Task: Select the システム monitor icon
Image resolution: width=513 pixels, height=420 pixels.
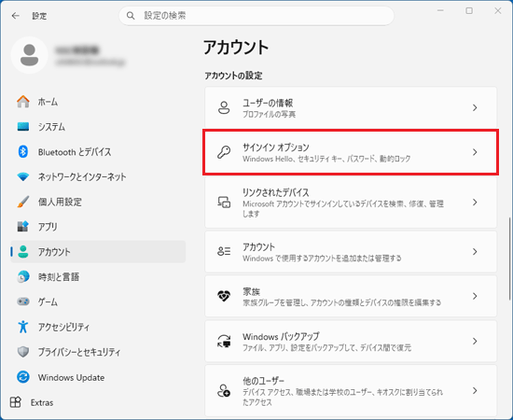Action: pyautogui.click(x=23, y=126)
